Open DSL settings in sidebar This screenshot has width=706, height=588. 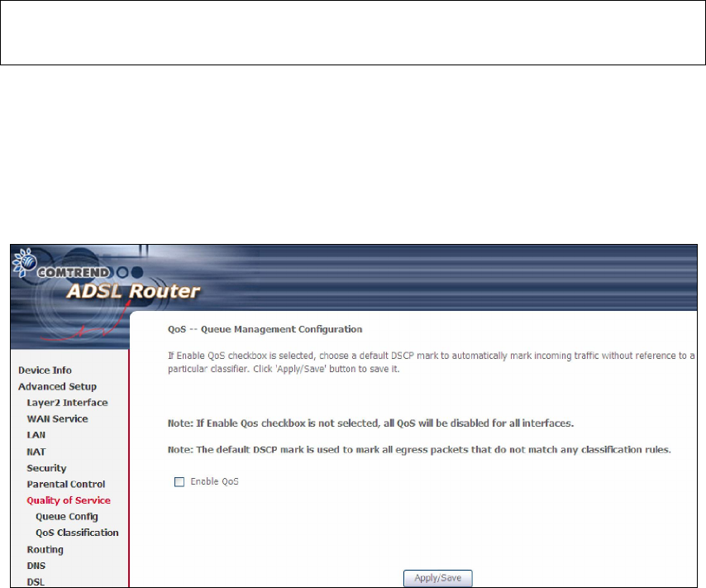pos(36,581)
